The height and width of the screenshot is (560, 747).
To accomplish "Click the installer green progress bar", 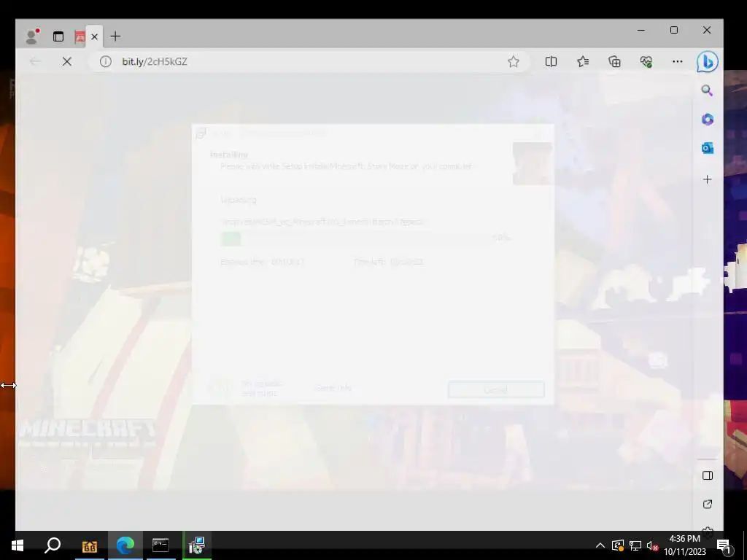I will [355, 238].
